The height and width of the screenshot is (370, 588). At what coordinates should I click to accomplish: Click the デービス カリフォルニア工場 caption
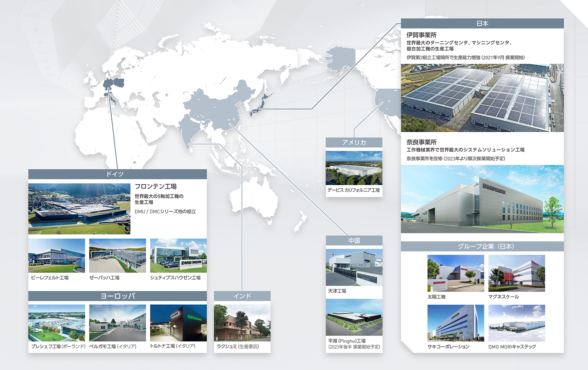tap(353, 190)
